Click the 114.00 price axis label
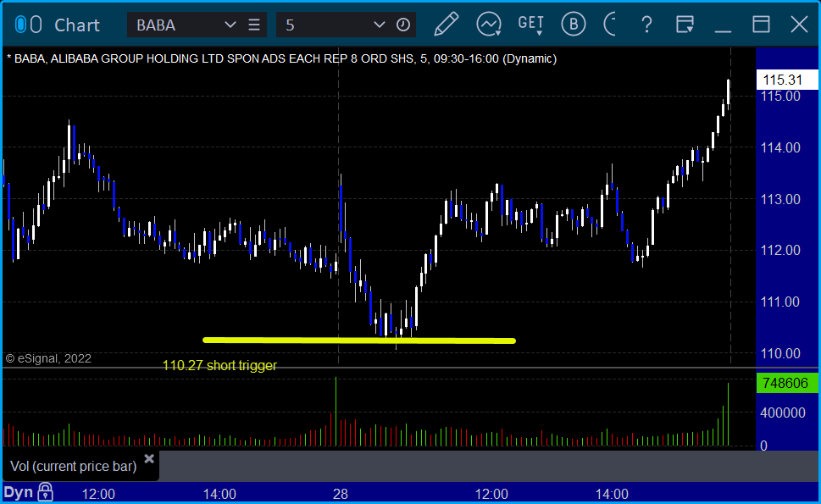The width and height of the screenshot is (821, 504). (x=780, y=147)
